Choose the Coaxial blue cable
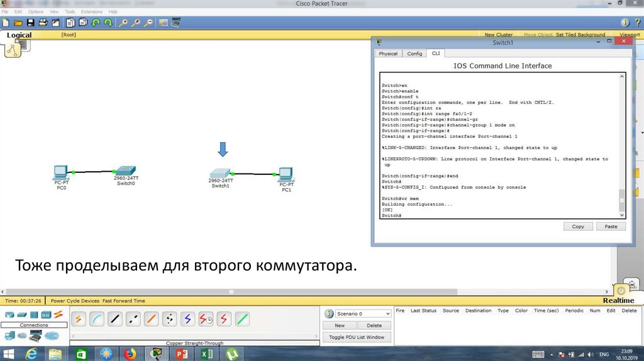Viewport: 644px width, 361px height. (187, 319)
